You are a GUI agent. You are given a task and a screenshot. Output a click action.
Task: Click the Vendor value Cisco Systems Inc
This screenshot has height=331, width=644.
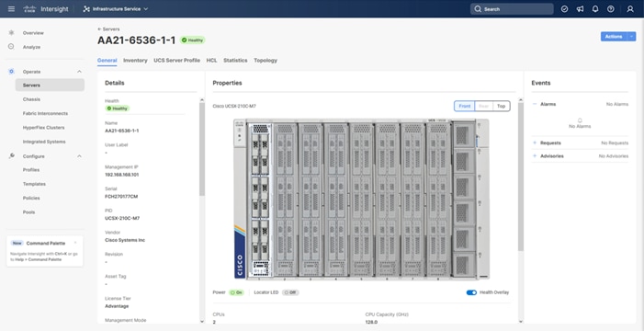click(x=125, y=240)
